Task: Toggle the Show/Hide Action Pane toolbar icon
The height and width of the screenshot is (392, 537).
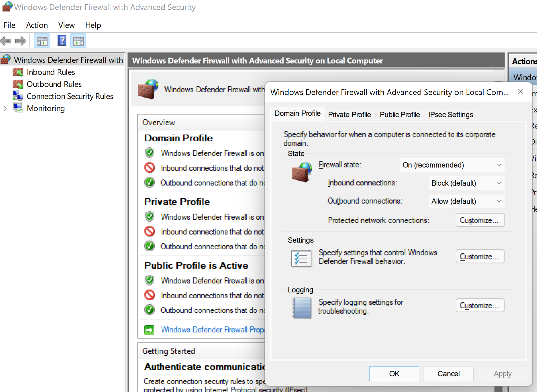Action: tap(78, 41)
